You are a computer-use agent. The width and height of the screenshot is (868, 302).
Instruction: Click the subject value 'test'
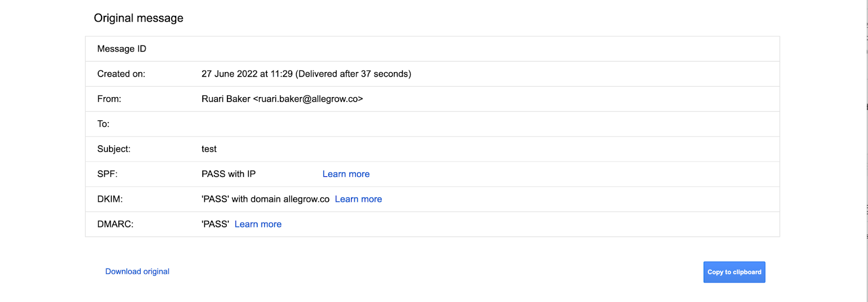pos(209,149)
